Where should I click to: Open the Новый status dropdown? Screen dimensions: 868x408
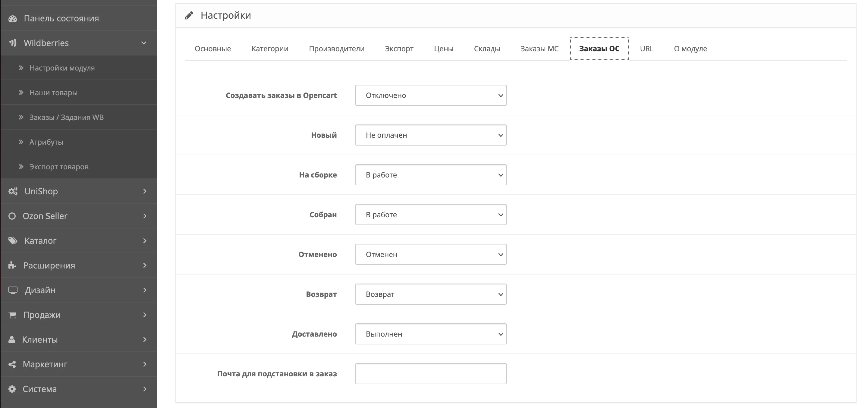431,135
